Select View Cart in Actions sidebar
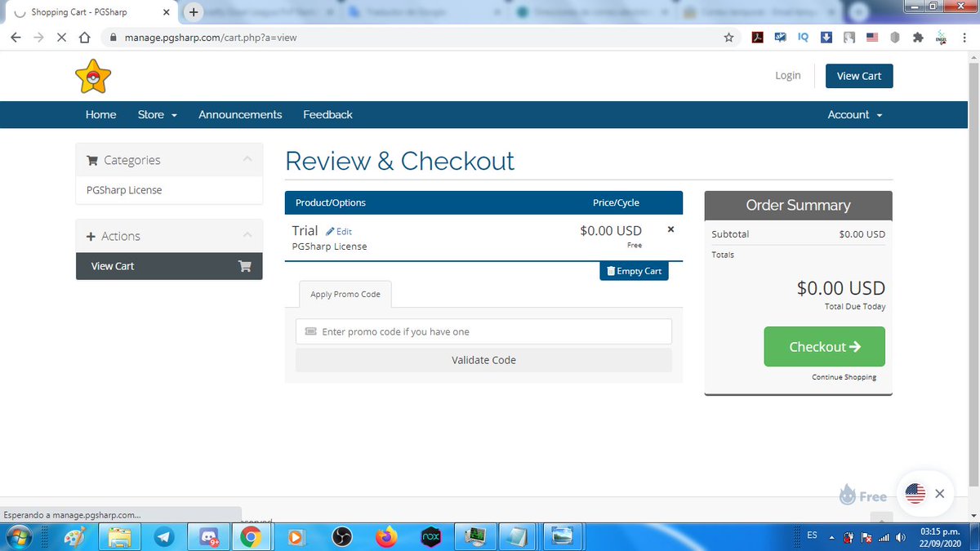Screen dimensions: 980x551 click(x=169, y=266)
